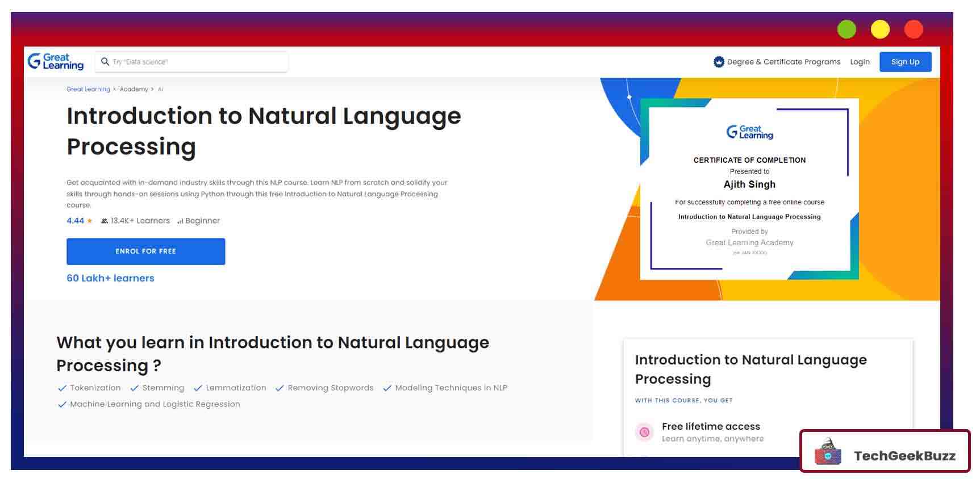Viewport: 980px width, 479px height.
Task: Click the Lemmatization checkmark item
Action: (230, 388)
